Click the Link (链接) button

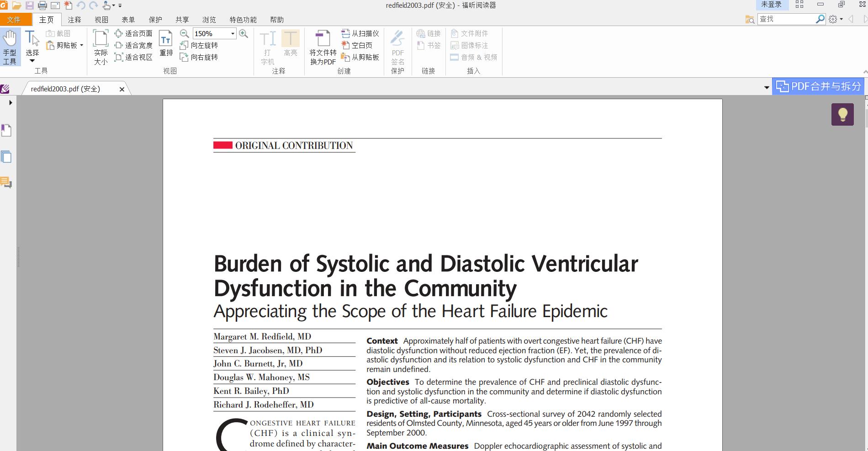pyautogui.click(x=429, y=33)
